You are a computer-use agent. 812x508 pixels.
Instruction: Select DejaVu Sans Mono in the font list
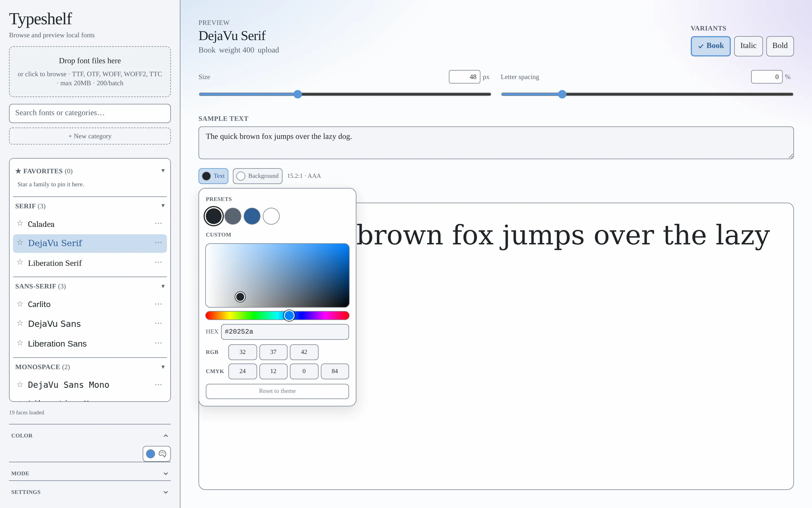69,385
